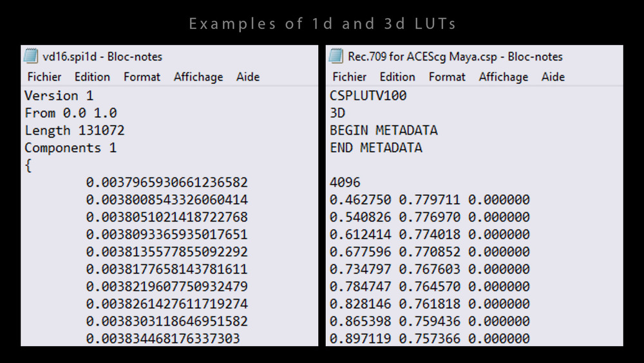Open Edition menu in Rec.709 window
This screenshot has width=644, height=363.
click(x=397, y=77)
